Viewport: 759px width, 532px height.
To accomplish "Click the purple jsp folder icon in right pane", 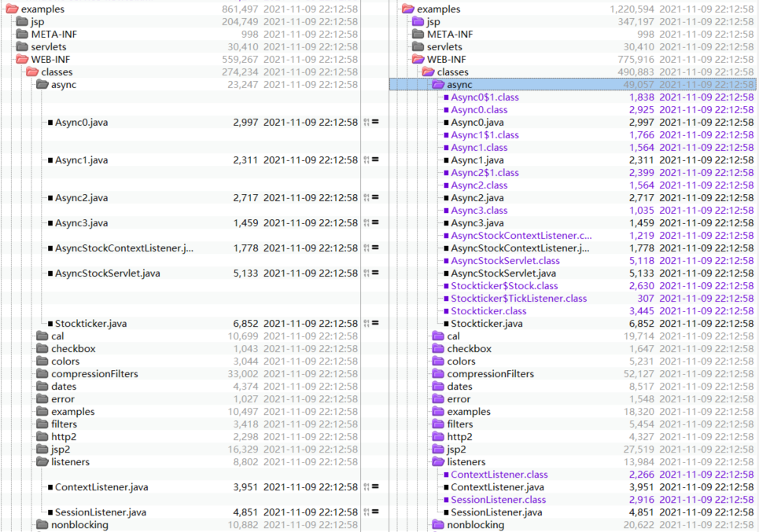I will coord(418,22).
